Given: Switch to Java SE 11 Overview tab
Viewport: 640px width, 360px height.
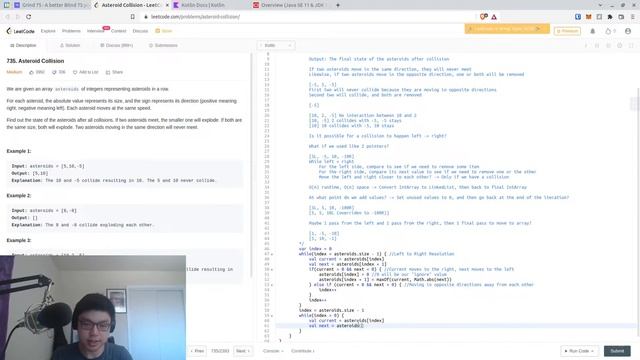Looking at the screenshot, I should pos(290,5).
